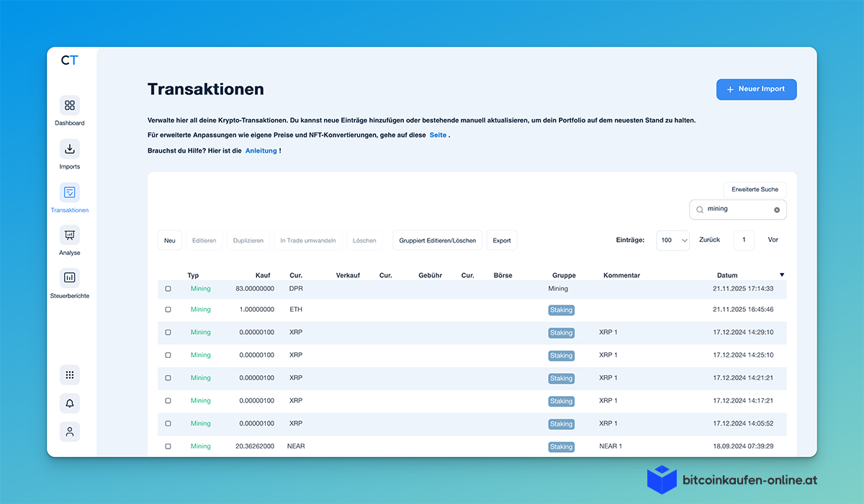
Task: Click the CT logo icon
Action: click(69, 60)
